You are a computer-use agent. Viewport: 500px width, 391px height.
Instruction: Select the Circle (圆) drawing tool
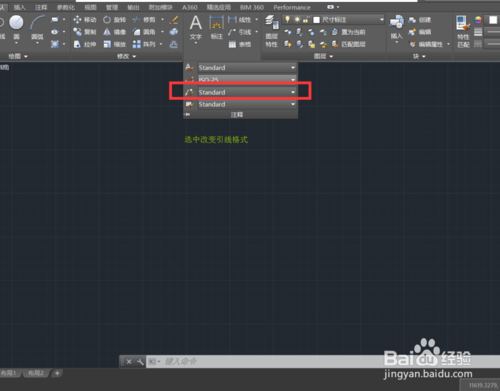coord(16,27)
